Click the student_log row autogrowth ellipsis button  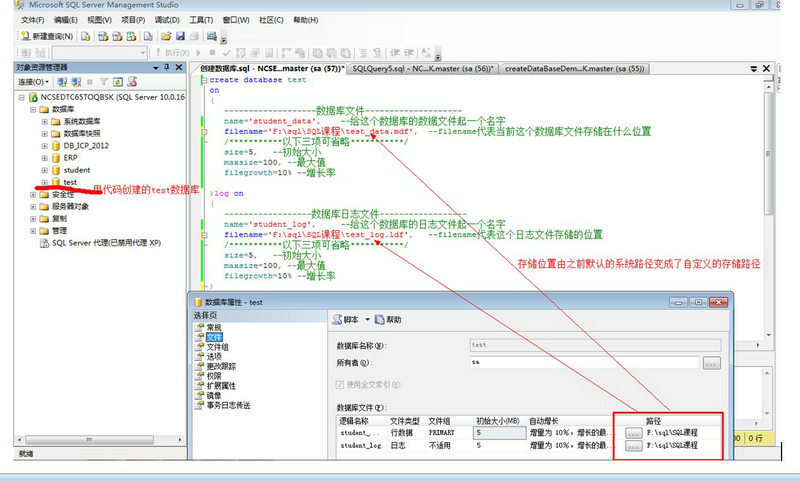pyautogui.click(x=633, y=446)
